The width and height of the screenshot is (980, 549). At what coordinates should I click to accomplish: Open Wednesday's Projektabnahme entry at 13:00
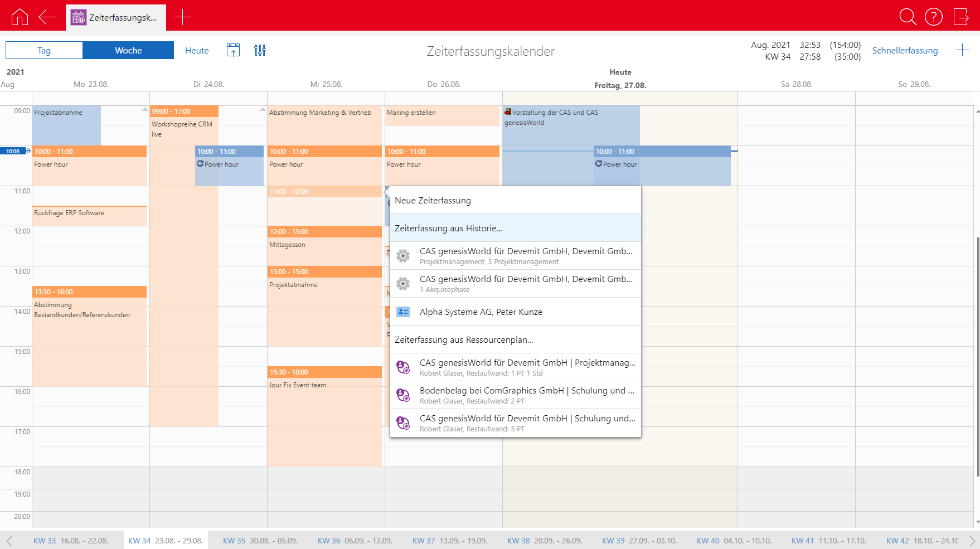[x=324, y=306]
